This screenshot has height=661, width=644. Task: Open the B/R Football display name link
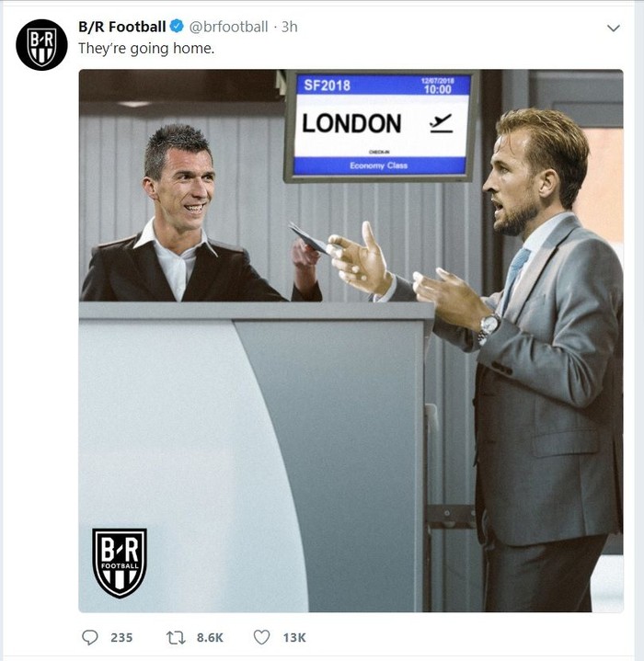(x=121, y=27)
